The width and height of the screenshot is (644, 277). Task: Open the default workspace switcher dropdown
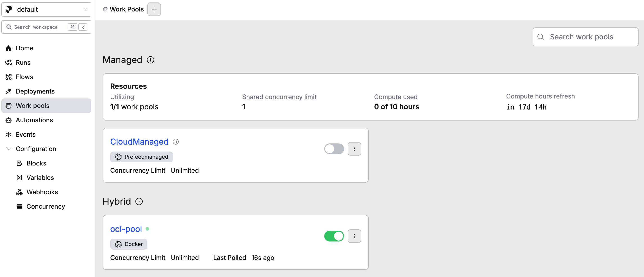point(46,9)
